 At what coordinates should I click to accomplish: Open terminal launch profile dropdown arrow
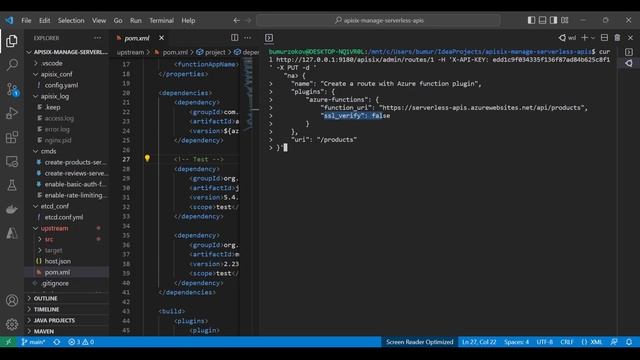(x=593, y=38)
